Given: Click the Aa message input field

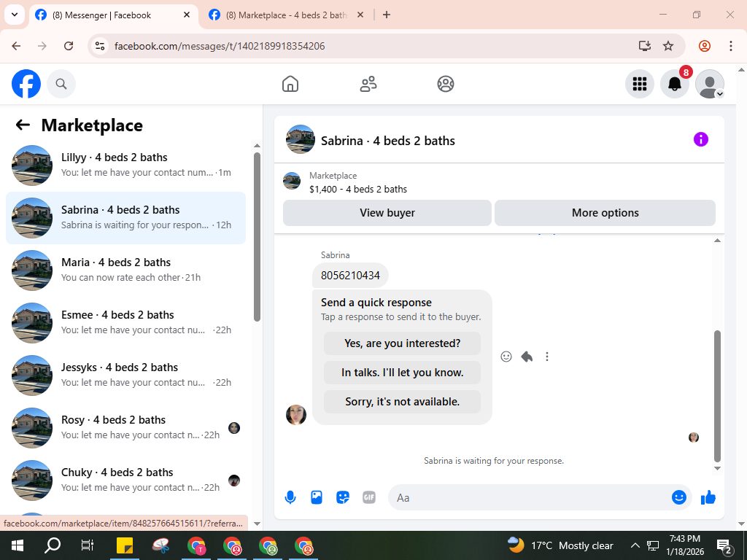Looking at the screenshot, I should coord(529,497).
